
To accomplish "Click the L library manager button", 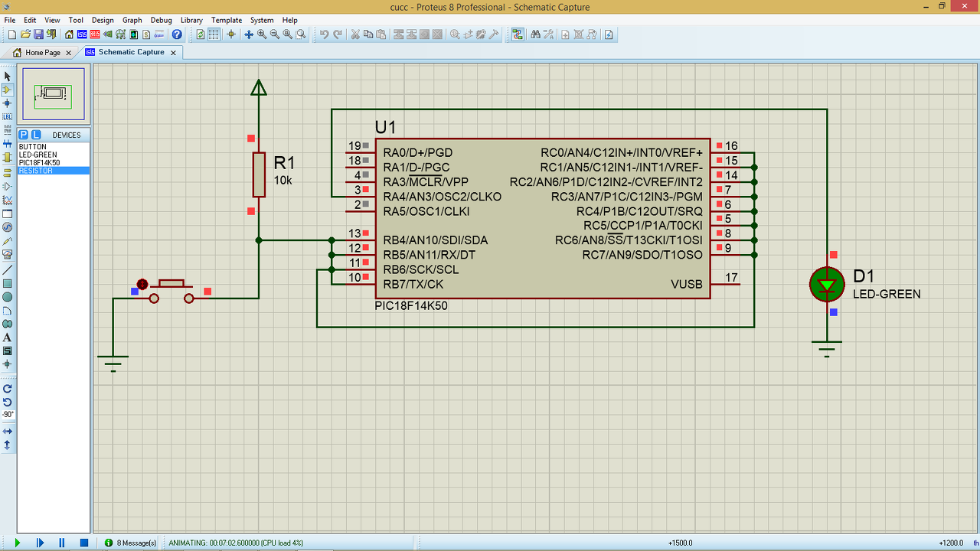I will pos(36,135).
